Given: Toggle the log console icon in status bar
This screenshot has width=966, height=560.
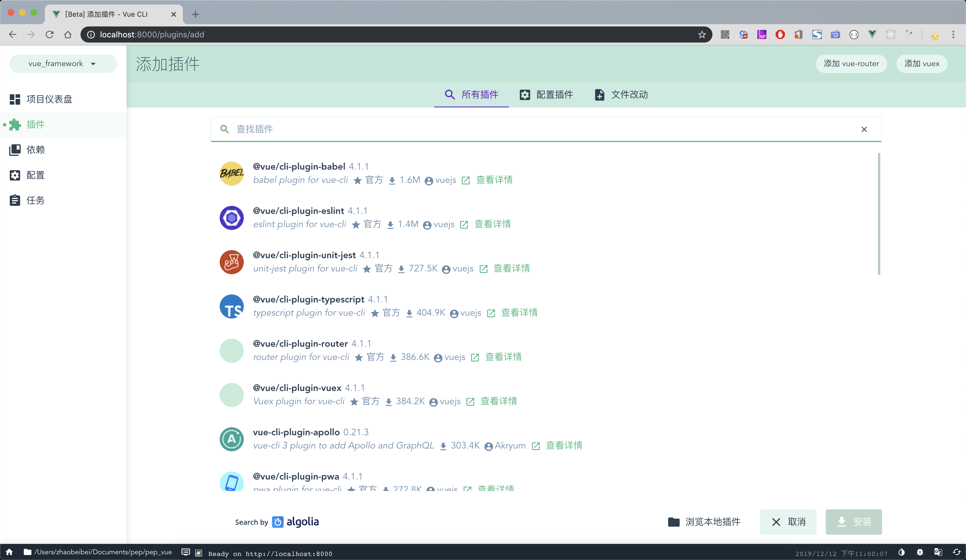Looking at the screenshot, I should point(185,552).
